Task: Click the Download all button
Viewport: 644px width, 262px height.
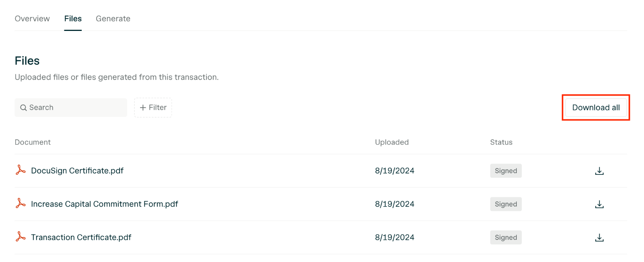Action: click(596, 108)
